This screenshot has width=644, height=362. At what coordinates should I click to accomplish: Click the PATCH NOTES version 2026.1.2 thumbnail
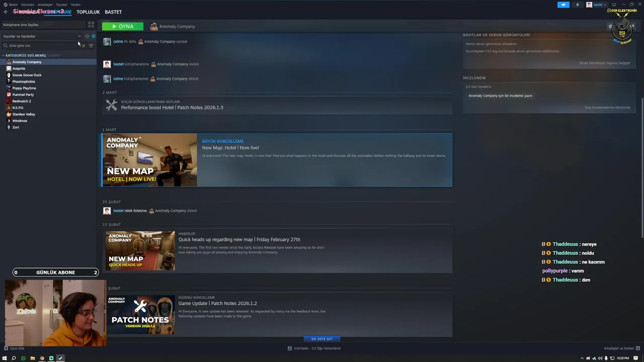pos(140,315)
